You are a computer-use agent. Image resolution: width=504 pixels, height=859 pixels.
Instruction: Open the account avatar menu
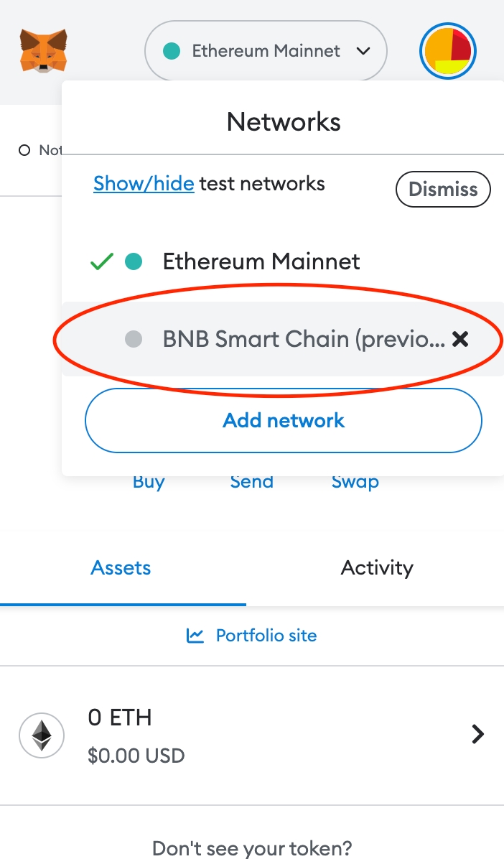(448, 52)
